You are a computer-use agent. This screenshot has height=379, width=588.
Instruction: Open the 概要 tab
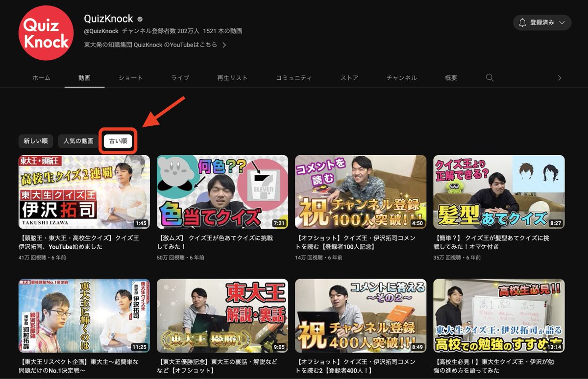coord(451,78)
